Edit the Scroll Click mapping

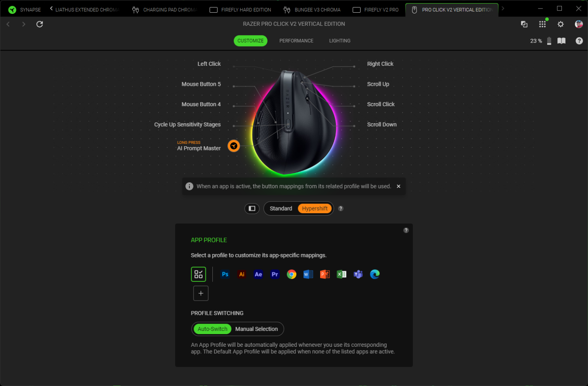[381, 105]
